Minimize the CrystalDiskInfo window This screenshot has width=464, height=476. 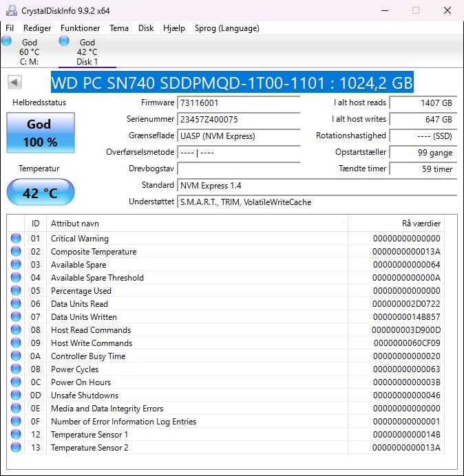coord(385,10)
